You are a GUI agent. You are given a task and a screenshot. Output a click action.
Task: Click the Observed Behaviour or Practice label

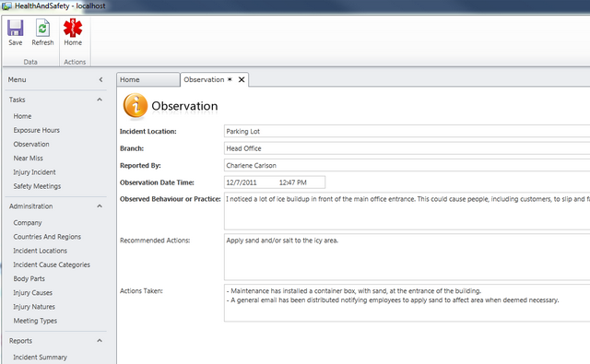(x=170, y=199)
